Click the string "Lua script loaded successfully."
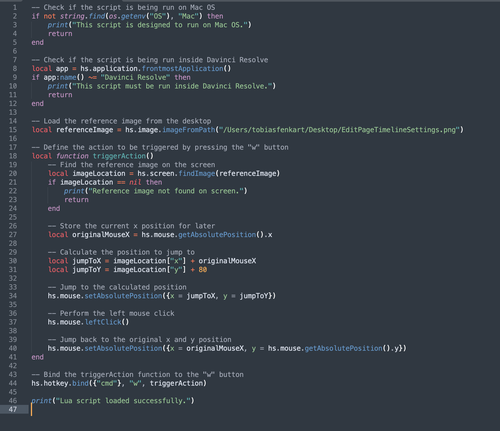 (x=123, y=401)
